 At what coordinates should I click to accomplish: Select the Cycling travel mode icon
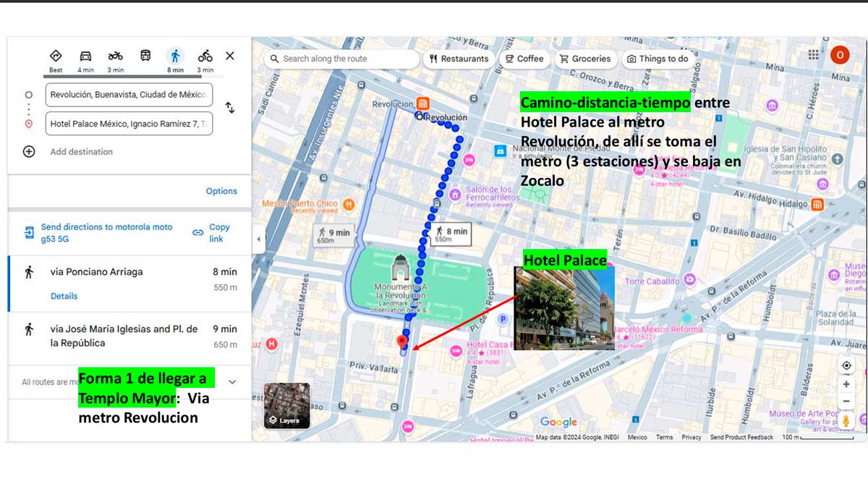[x=205, y=56]
